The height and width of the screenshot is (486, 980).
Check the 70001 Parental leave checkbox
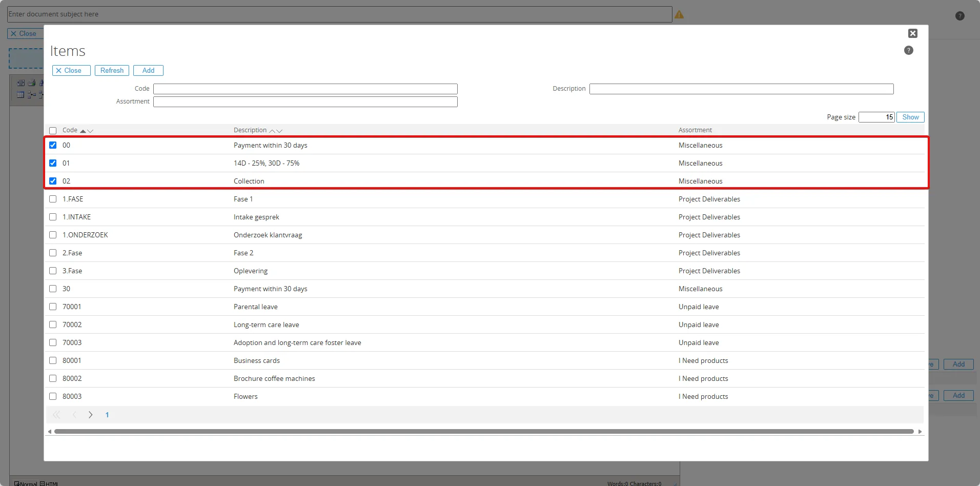coord(53,307)
